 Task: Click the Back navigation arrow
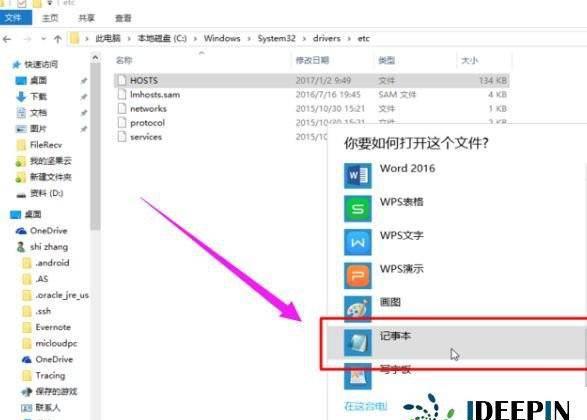pyautogui.click(x=7, y=39)
